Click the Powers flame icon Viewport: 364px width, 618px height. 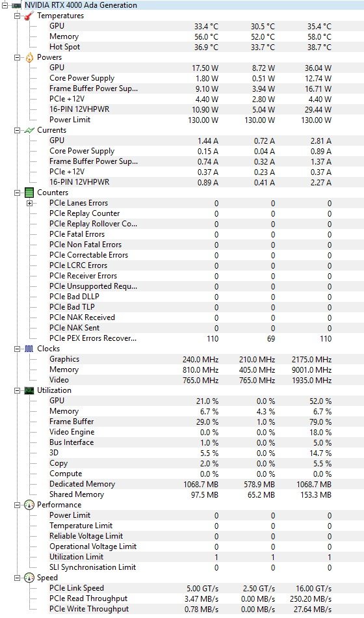point(29,57)
